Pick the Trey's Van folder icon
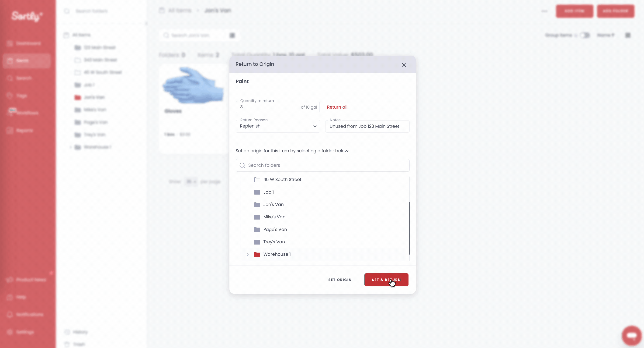The height and width of the screenshot is (348, 644). (x=257, y=242)
